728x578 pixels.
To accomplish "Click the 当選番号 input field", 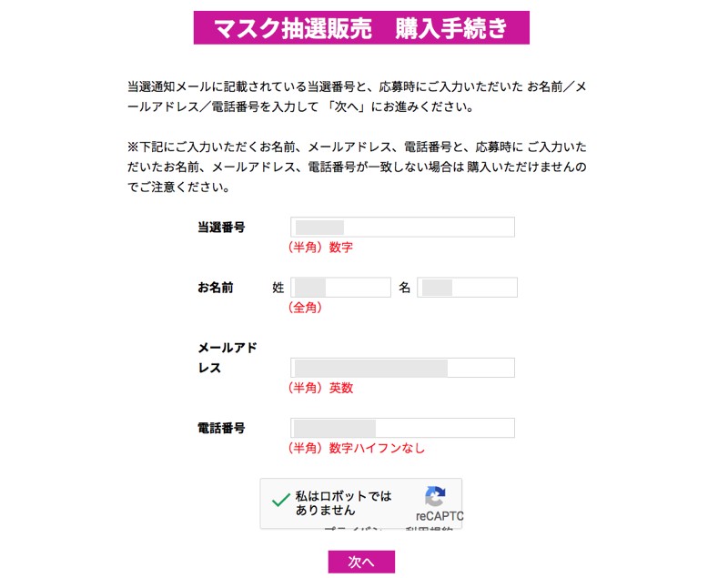I will pos(402,228).
